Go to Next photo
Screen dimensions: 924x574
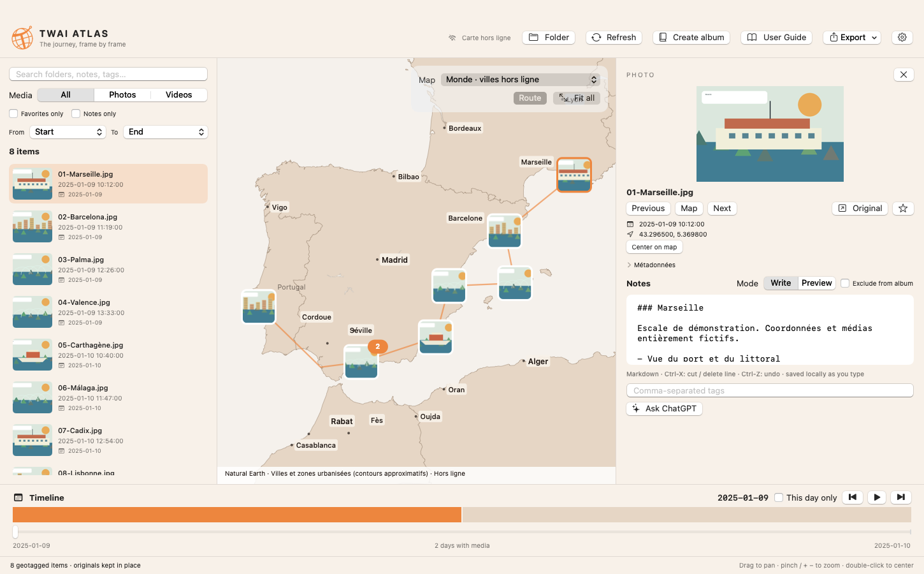(x=722, y=209)
